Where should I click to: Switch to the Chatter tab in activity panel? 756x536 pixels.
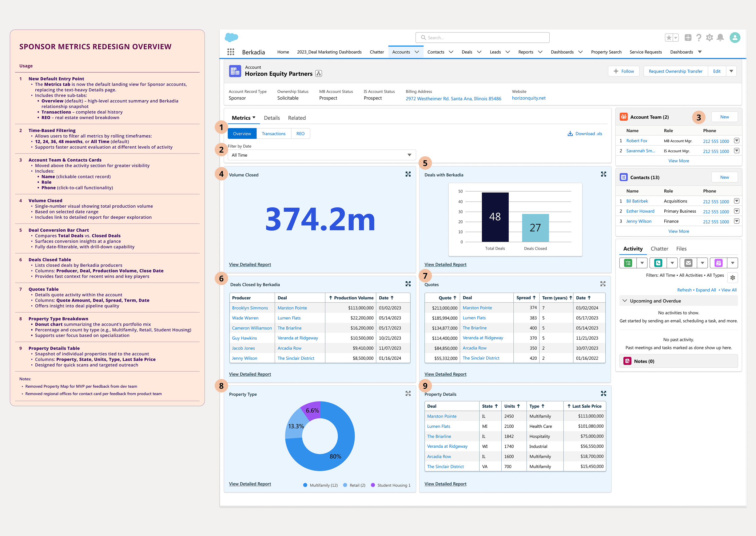pos(659,249)
